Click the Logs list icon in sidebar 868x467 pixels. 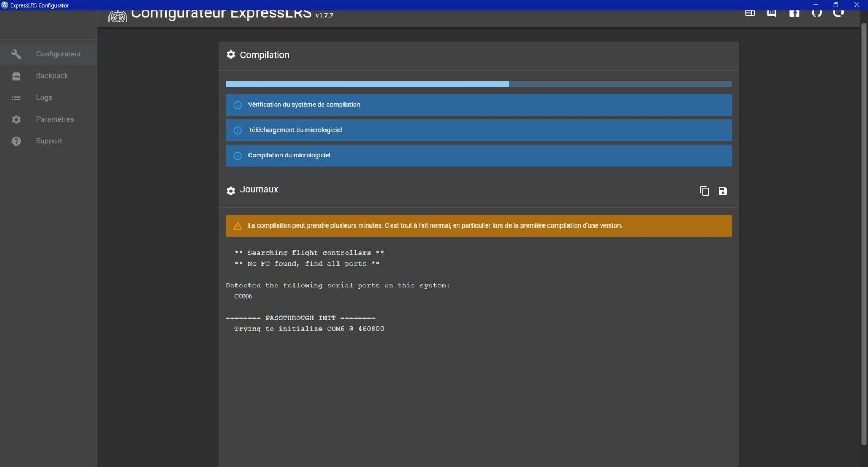pos(16,98)
